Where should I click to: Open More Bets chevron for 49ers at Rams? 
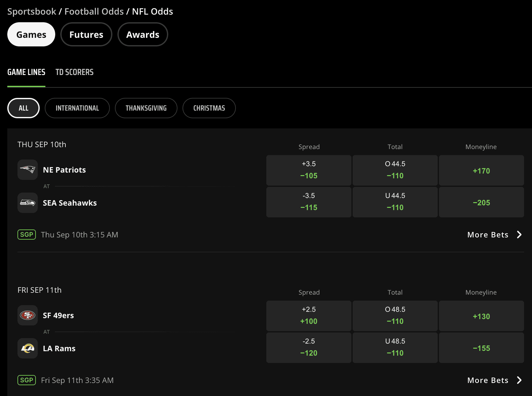[519, 380]
